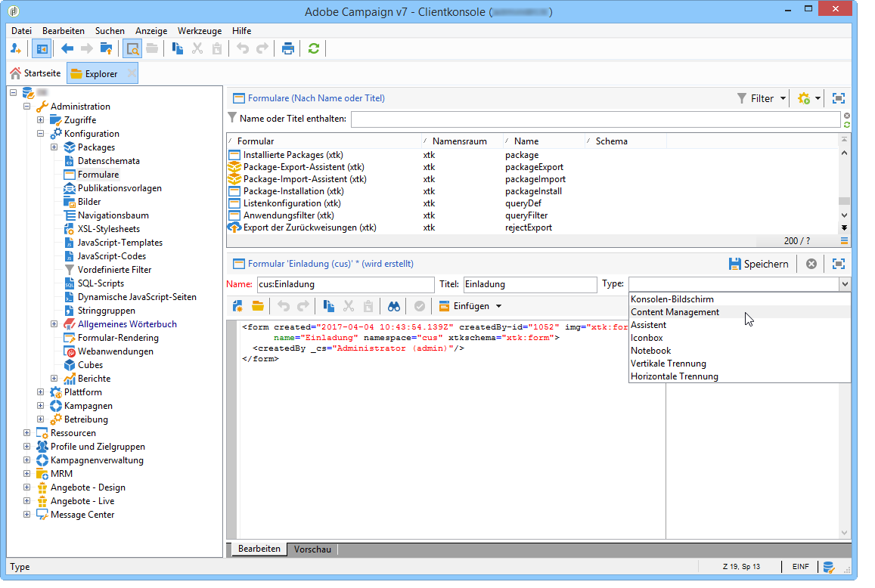Click the cancel X icon beside Speichern

click(811, 264)
